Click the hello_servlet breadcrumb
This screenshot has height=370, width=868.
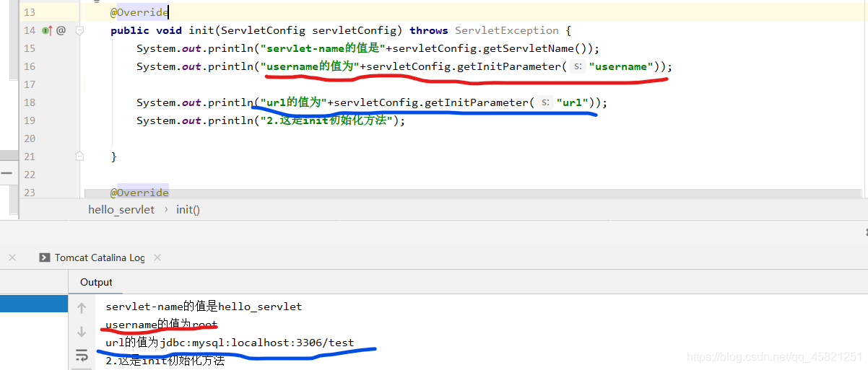[121, 209]
